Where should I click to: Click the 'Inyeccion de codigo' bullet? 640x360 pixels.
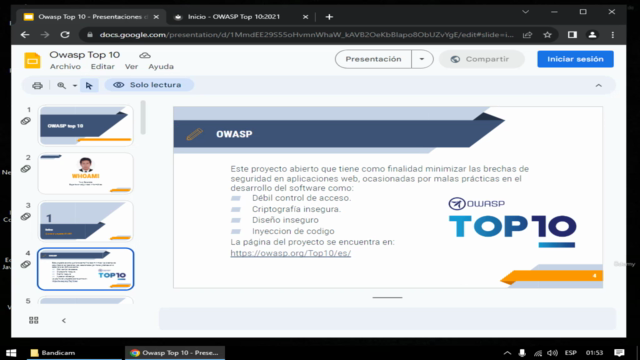click(293, 231)
